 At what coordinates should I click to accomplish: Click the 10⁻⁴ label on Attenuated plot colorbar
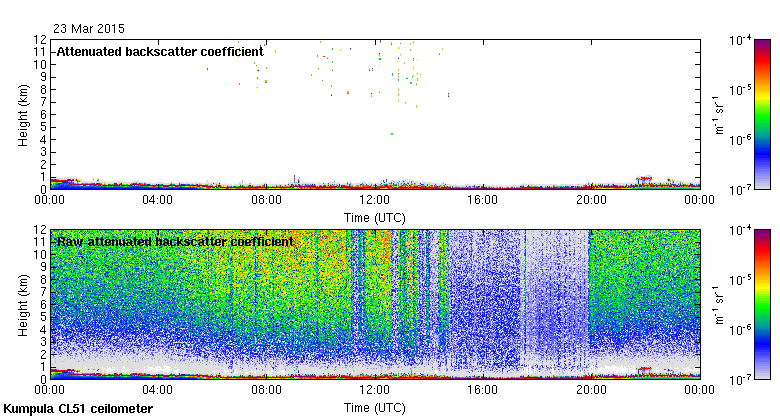click(x=741, y=40)
